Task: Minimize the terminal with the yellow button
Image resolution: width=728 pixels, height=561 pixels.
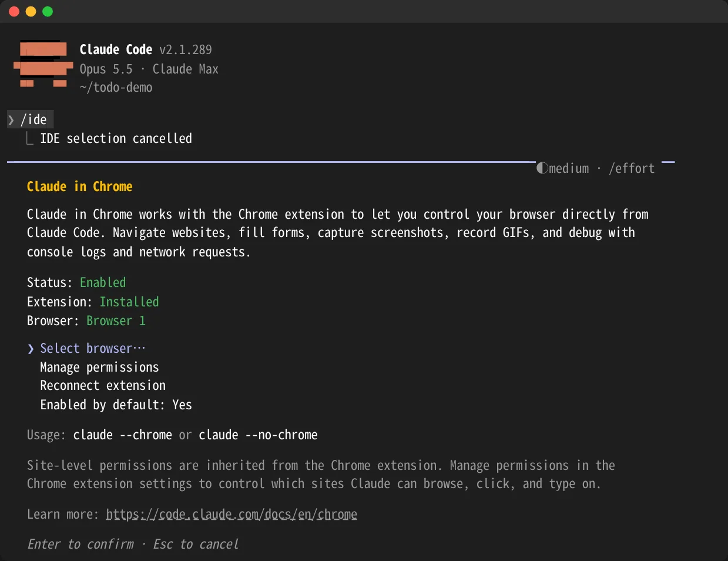Action: point(31,11)
